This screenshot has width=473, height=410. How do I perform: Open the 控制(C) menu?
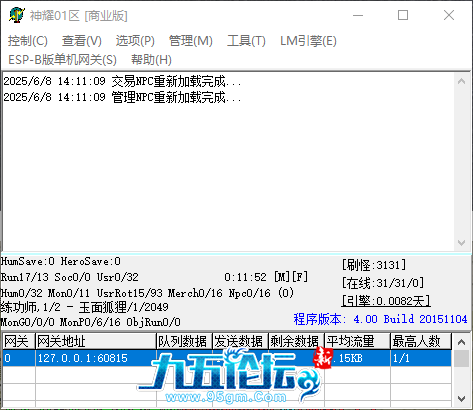(28, 41)
